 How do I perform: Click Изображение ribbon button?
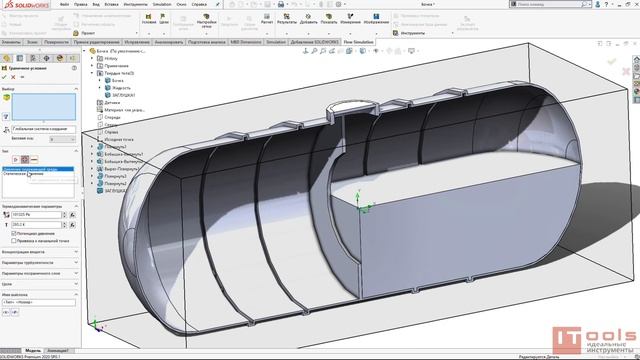[x=376, y=19]
